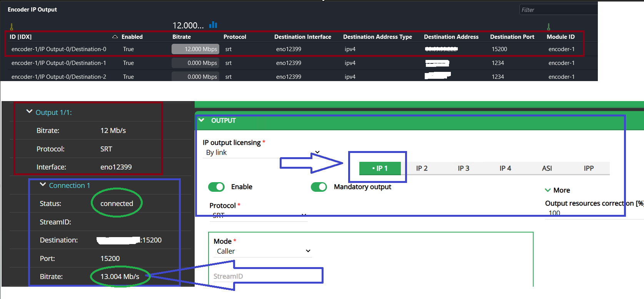Switch to the IP 4 tab
The width and height of the screenshot is (644, 299).
505,168
